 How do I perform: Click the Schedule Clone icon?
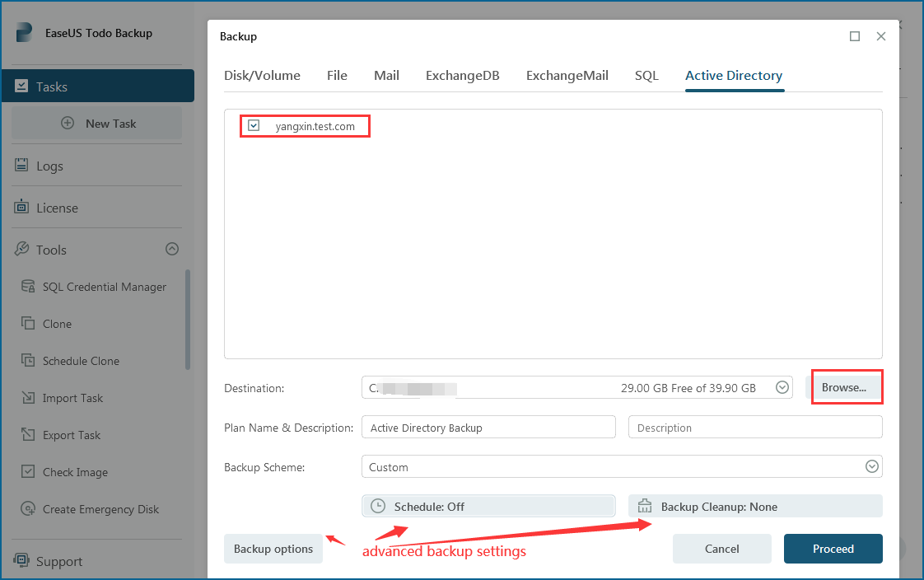28,361
